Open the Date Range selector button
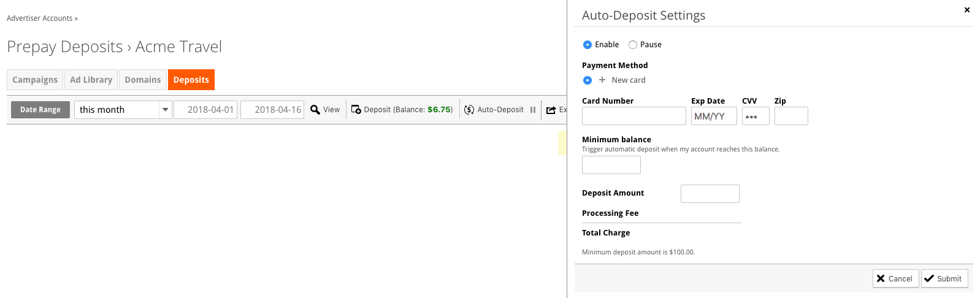The image size is (980, 298). pos(40,110)
